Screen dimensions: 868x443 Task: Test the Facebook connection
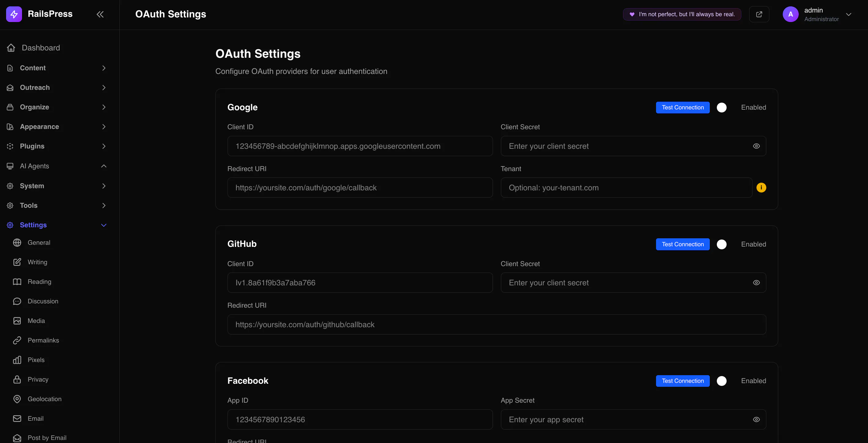tap(683, 381)
